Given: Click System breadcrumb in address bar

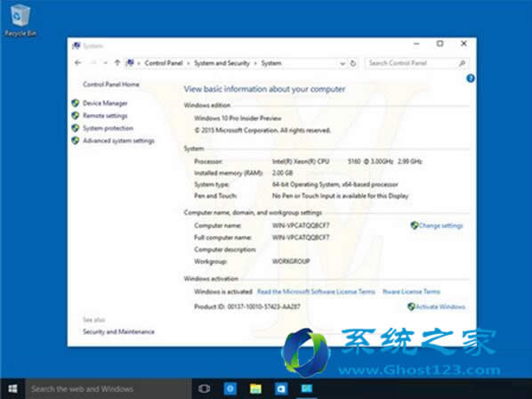Looking at the screenshot, I should tap(271, 63).
